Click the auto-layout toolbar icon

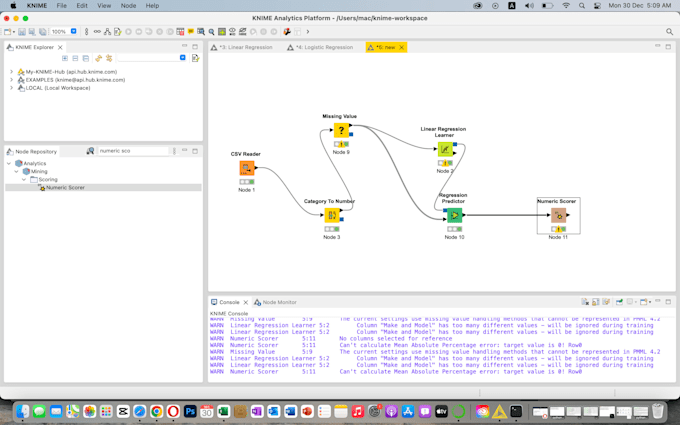(107, 32)
